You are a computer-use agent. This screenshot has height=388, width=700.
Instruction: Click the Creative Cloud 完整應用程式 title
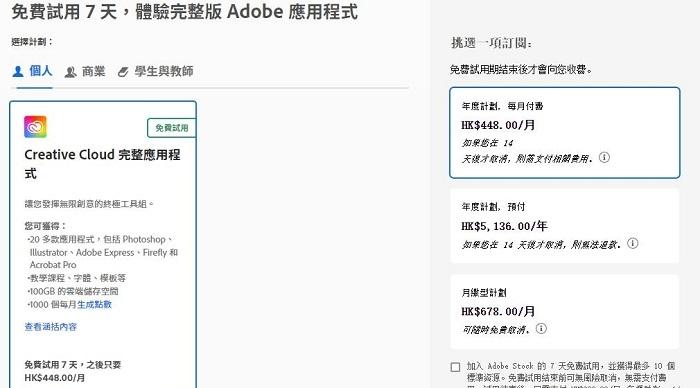pyautogui.click(x=102, y=163)
